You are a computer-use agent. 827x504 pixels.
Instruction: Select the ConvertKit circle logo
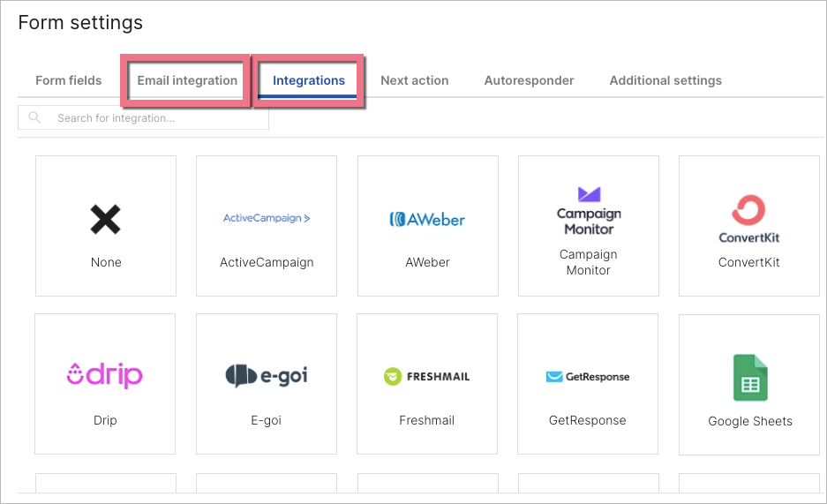[748, 212]
